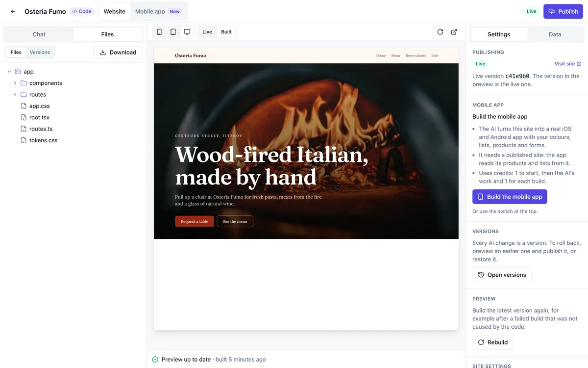Open the Settings tab
Screen dimensions: 588x368
point(499,34)
